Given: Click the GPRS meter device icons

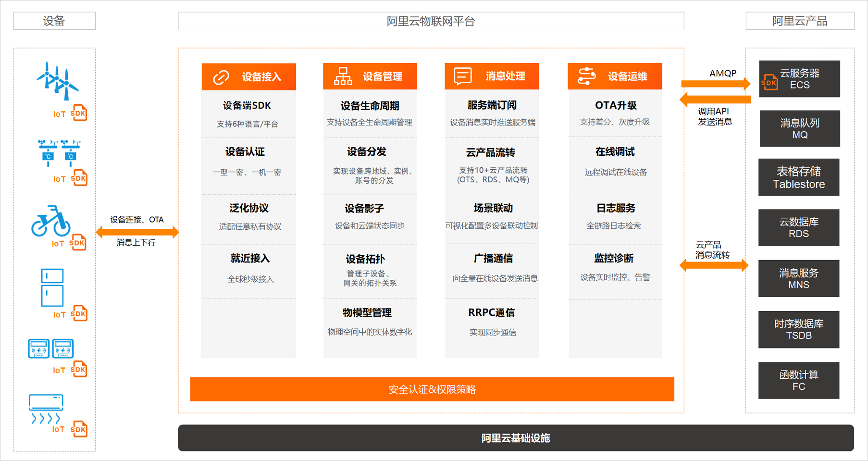Looking at the screenshot, I should click(51, 349).
